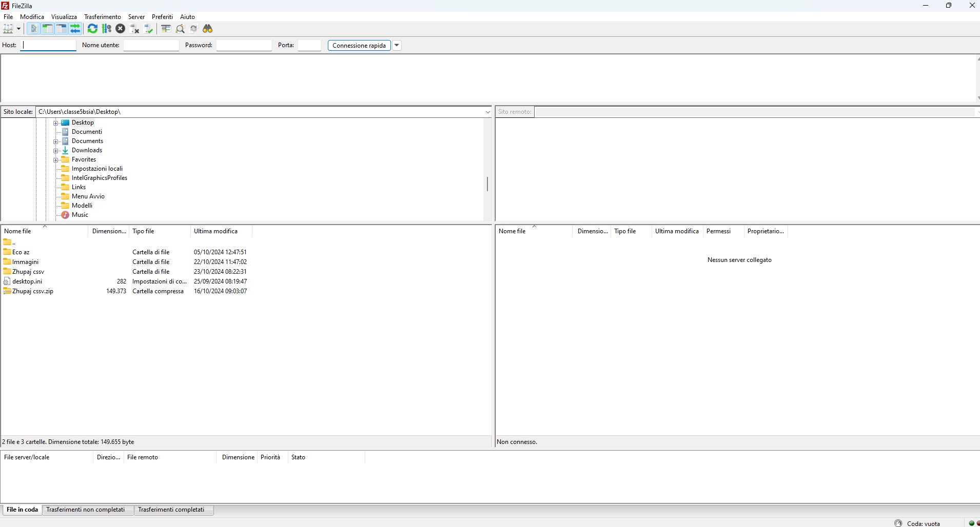This screenshot has width=980, height=527.
Task: Select the Zhupaj cssv.zip file
Action: pyautogui.click(x=28, y=291)
